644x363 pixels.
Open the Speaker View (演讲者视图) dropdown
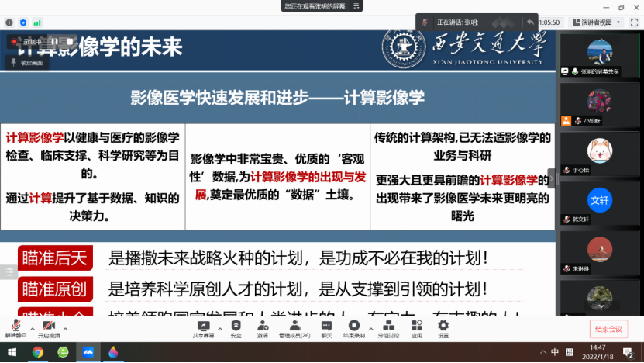click(591, 22)
